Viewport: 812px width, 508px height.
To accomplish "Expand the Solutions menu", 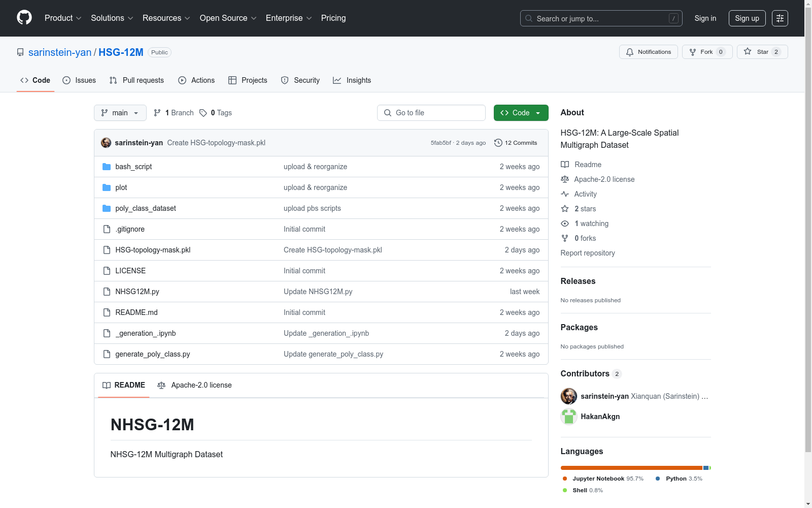I will coord(112,18).
